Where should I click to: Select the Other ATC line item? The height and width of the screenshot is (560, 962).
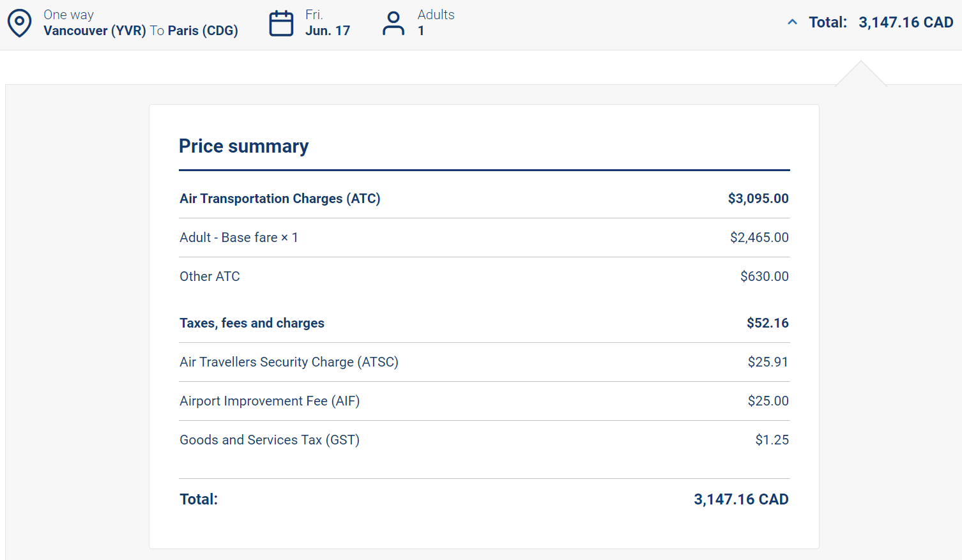click(x=210, y=276)
